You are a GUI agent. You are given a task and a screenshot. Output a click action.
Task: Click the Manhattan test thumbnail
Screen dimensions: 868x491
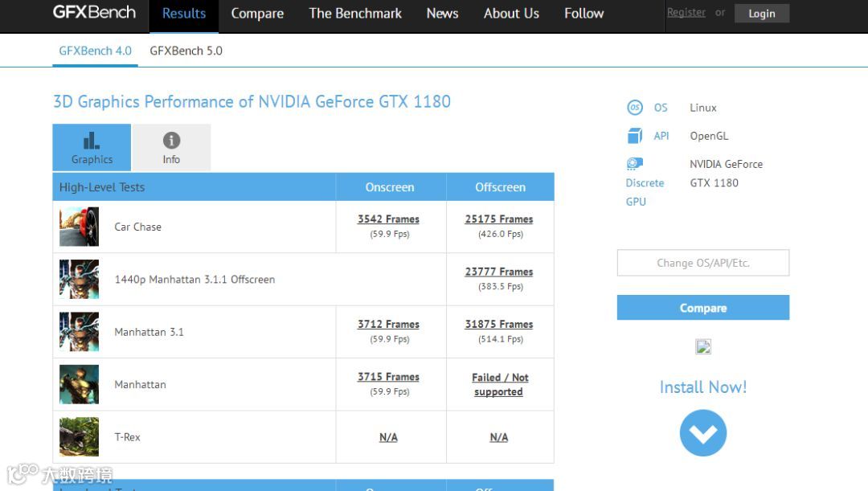click(x=79, y=384)
